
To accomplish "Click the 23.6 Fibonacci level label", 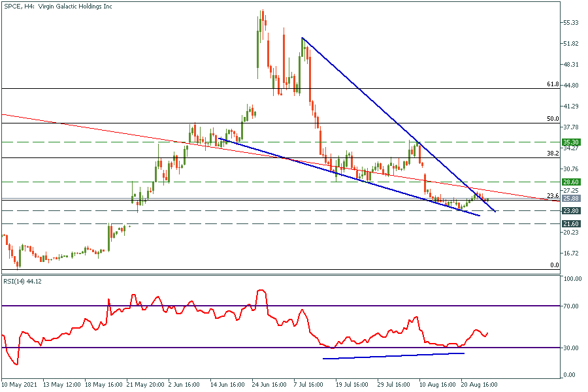I will pos(552,196).
